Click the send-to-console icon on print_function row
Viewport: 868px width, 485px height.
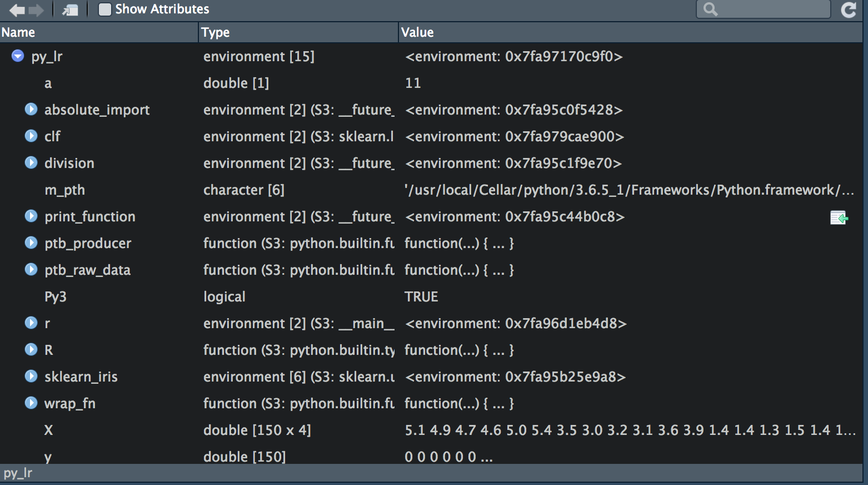pos(839,217)
